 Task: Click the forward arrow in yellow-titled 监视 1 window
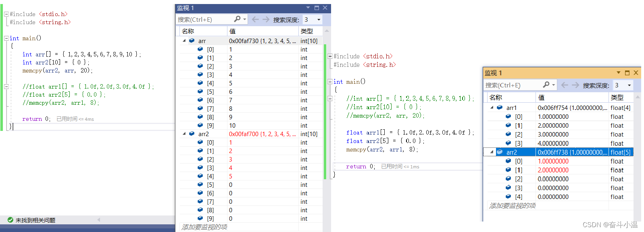(x=575, y=85)
